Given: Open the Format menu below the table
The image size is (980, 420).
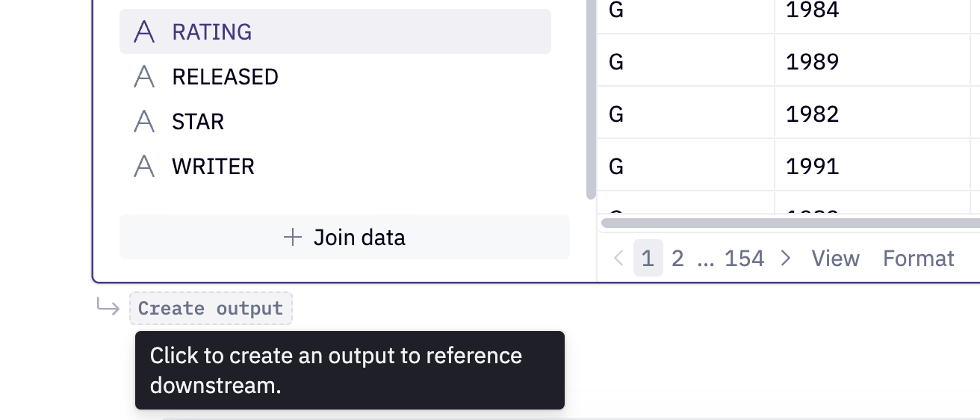Looking at the screenshot, I should 918,259.
